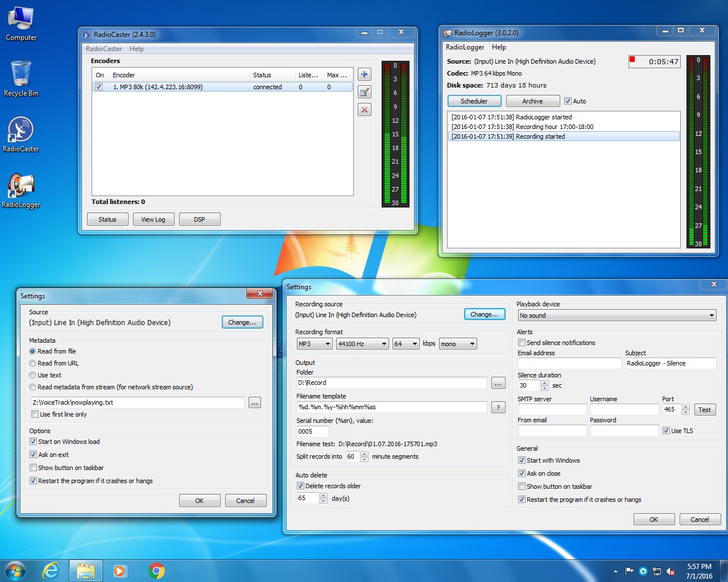The width and height of the screenshot is (728, 582).
Task: Toggle the Use TLS checkbox
Action: [x=666, y=431]
